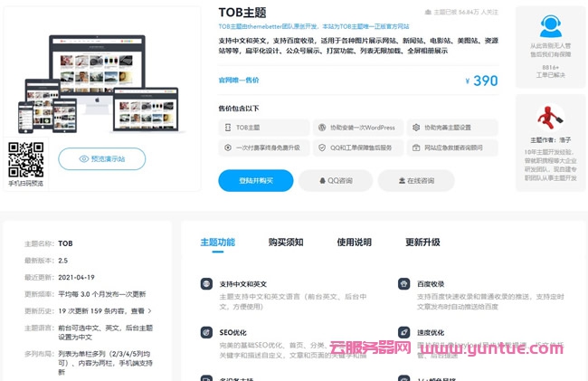Click the WordPress icon beside 协助安装一次WordPress
The image size is (588, 381).
(320, 128)
